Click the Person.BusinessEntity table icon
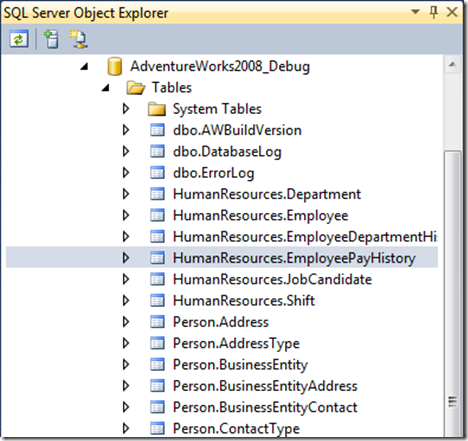 (x=157, y=365)
